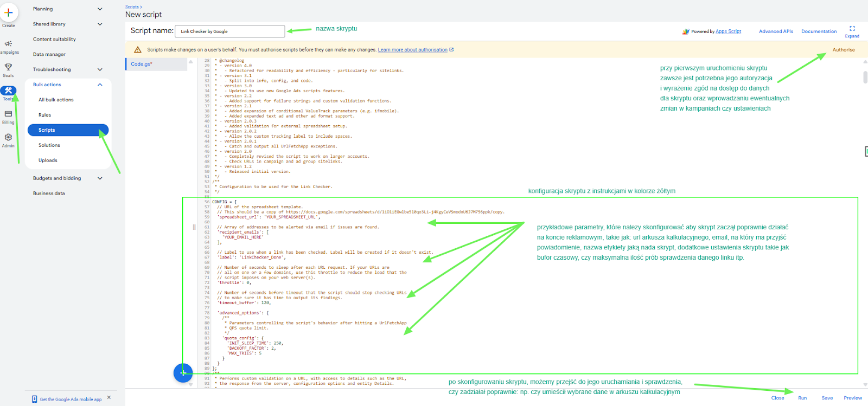Open Learn more about authorisation link

click(413, 50)
